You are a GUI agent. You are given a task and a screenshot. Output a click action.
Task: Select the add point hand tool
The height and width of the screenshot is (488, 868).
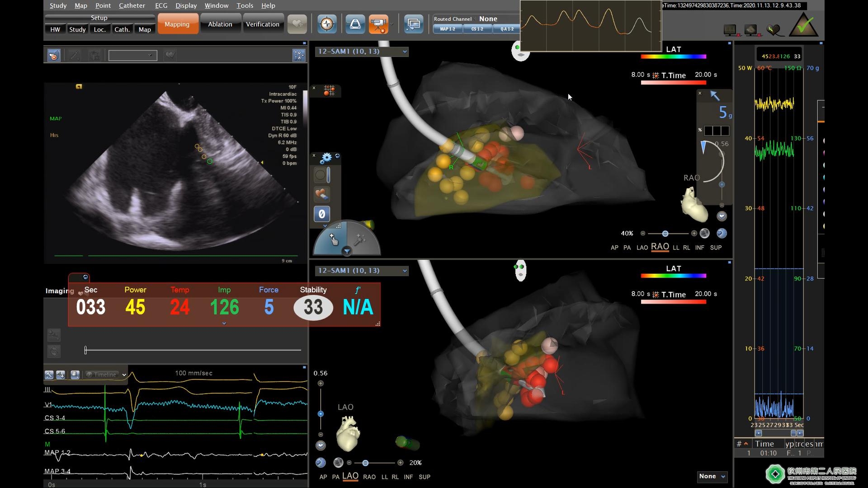pos(333,239)
